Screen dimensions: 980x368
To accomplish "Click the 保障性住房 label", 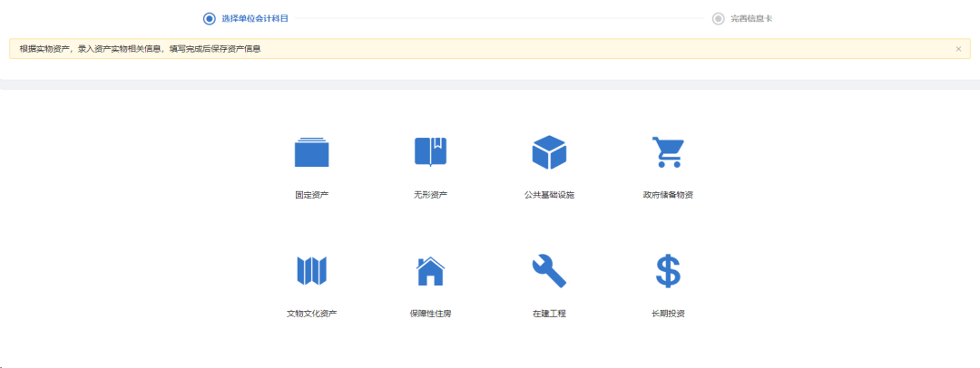I will coord(431,314).
